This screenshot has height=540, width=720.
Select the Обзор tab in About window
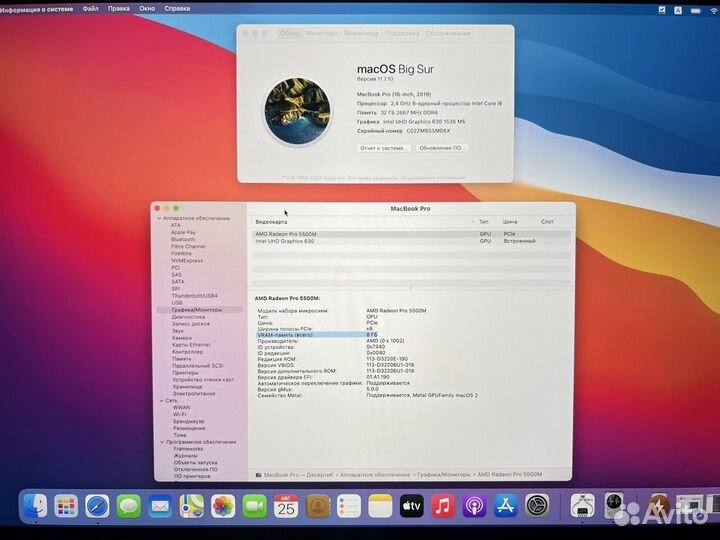pos(290,34)
